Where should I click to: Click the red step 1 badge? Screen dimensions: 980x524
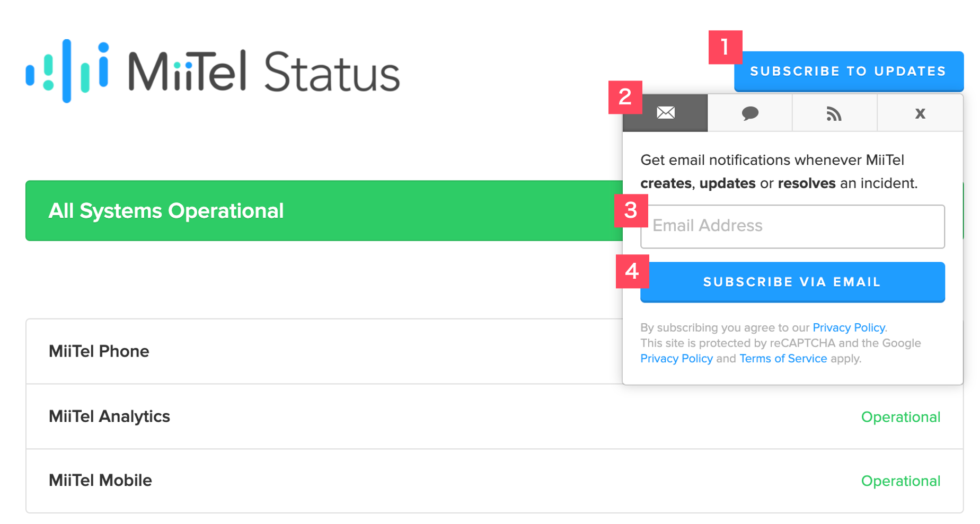click(x=725, y=47)
